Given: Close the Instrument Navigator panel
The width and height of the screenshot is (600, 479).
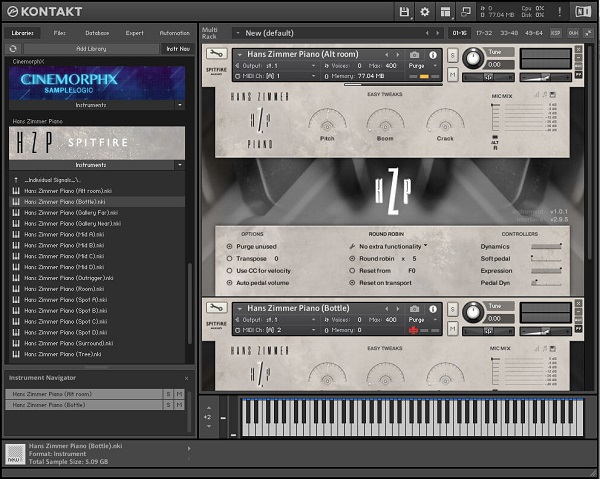Looking at the screenshot, I should point(186,378).
